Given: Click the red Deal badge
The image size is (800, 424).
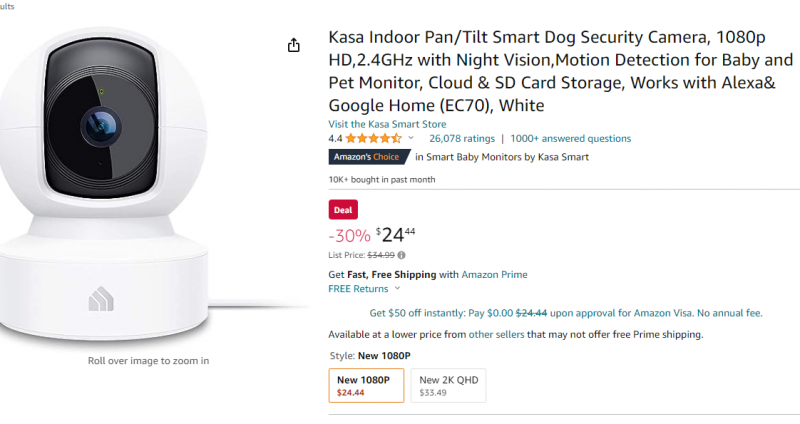Looking at the screenshot, I should [343, 209].
